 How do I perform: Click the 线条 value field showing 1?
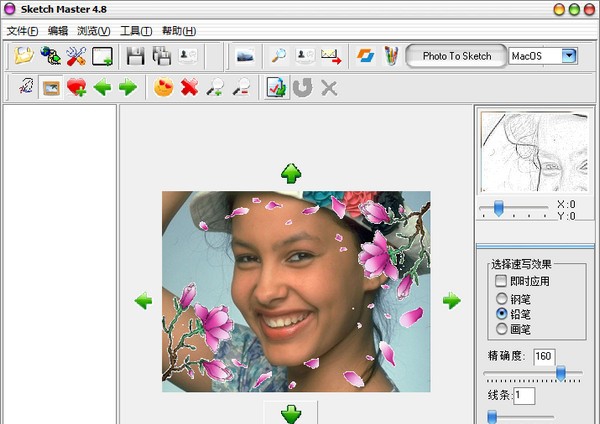(524, 395)
